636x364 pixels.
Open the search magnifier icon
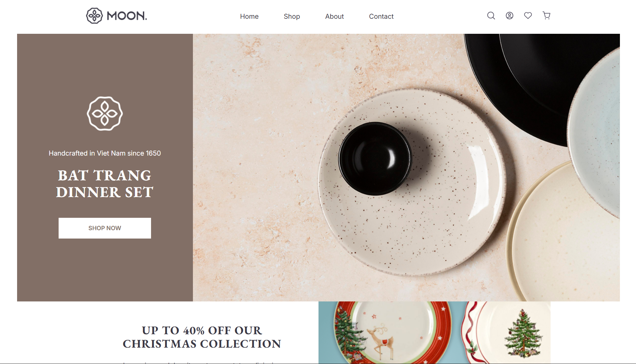tap(491, 16)
